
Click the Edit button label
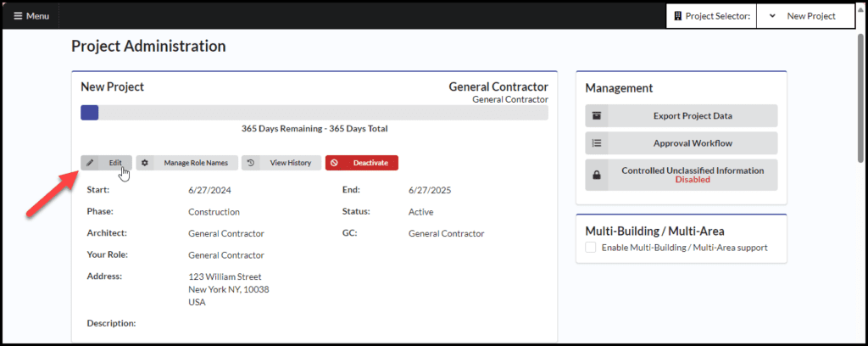click(115, 163)
